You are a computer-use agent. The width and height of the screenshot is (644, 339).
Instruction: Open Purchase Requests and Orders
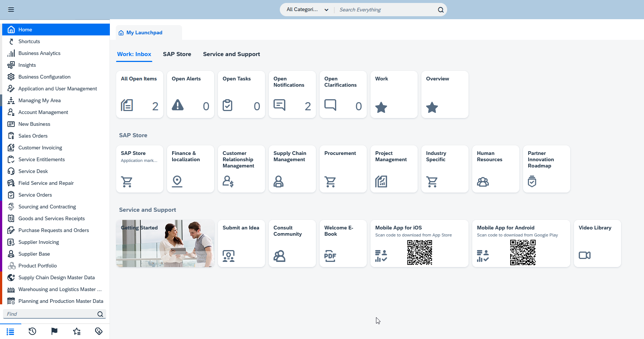[x=56, y=230]
